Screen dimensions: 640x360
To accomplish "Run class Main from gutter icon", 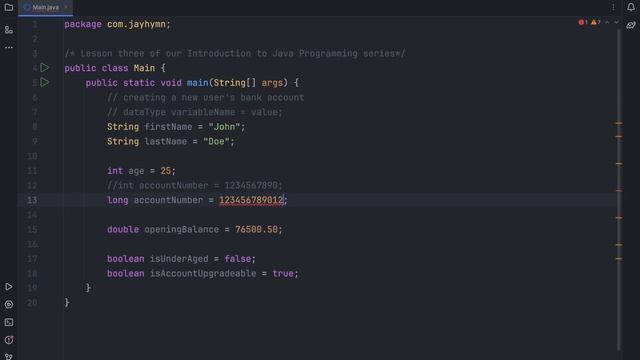I will click(44, 68).
